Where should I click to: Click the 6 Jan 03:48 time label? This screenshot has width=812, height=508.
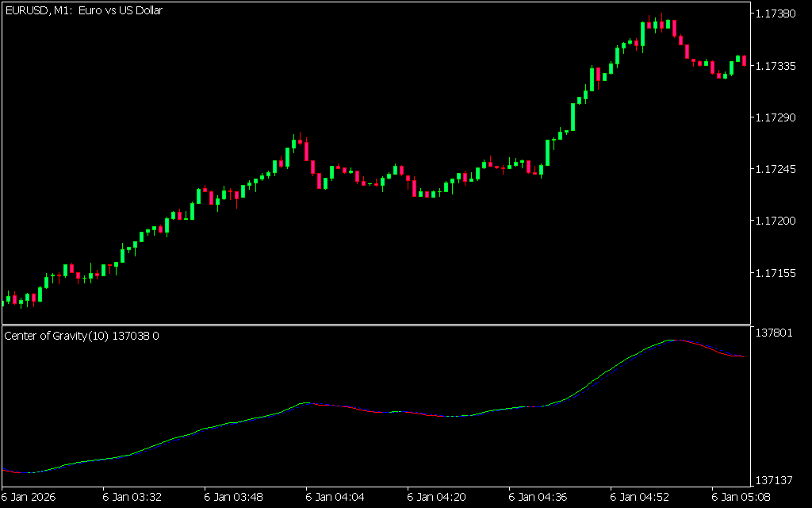pos(234,497)
